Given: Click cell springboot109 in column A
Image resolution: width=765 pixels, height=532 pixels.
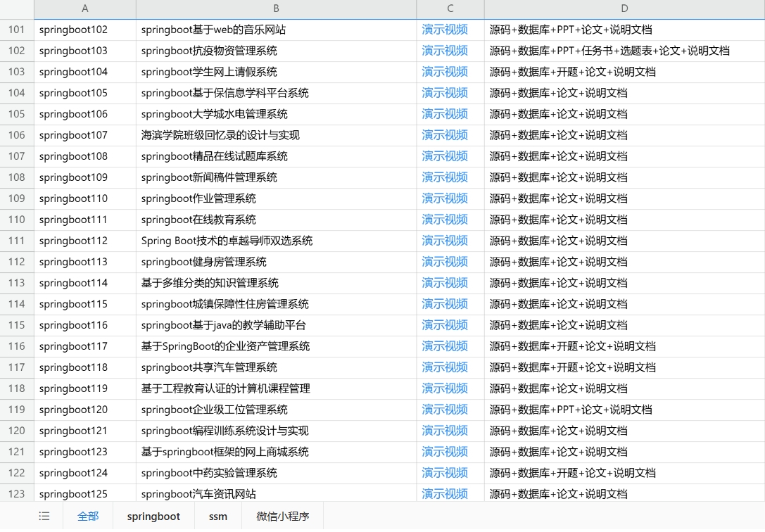Looking at the screenshot, I should click(85, 177).
